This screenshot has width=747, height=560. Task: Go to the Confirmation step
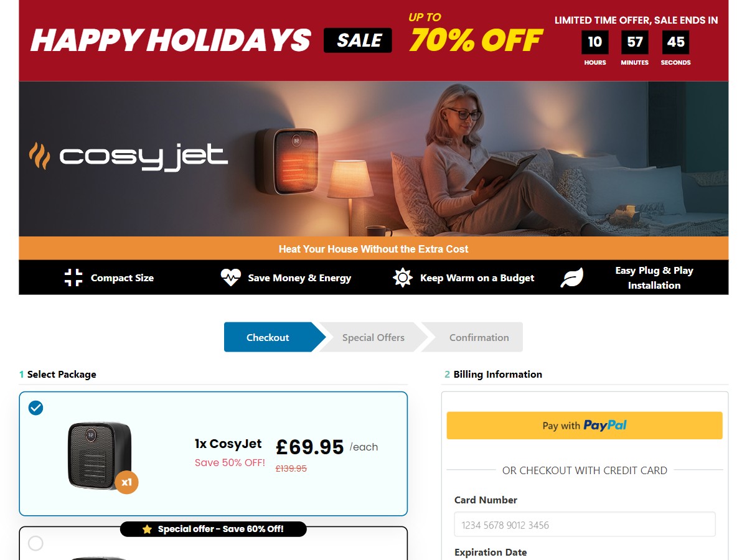point(479,337)
